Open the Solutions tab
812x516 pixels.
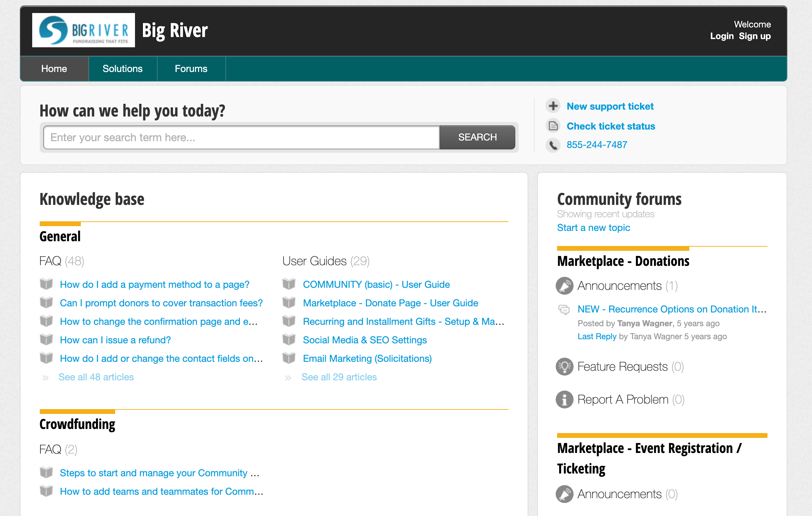point(122,69)
